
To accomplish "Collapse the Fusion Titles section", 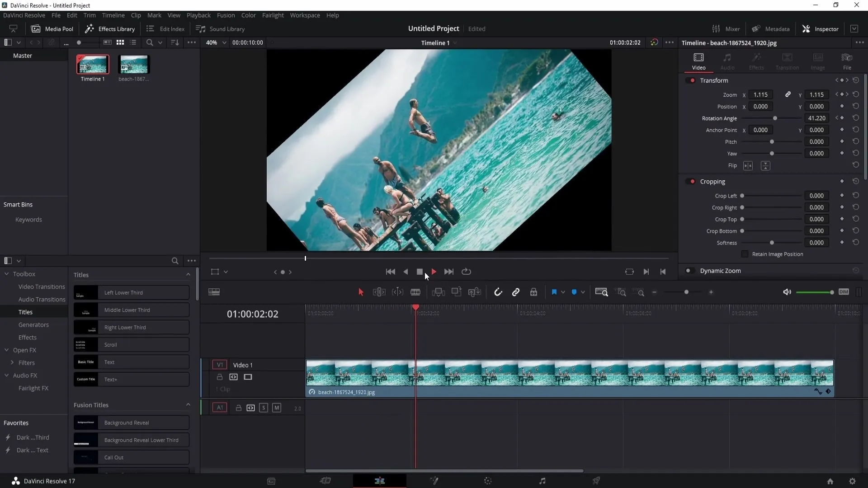I will (x=188, y=405).
